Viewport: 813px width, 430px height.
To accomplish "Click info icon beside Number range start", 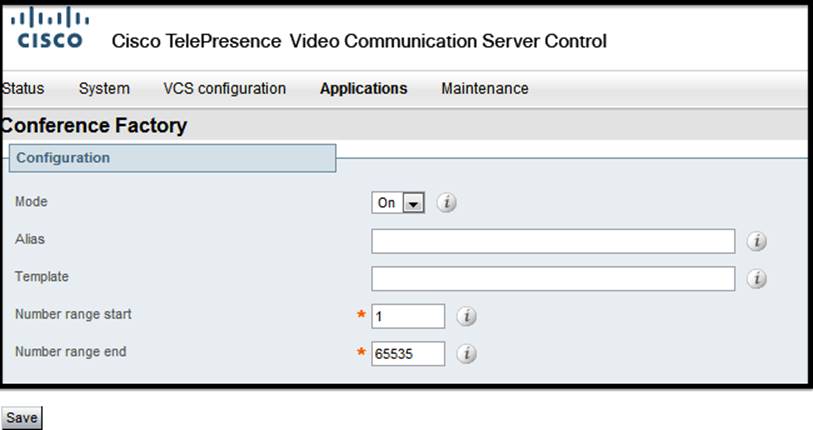I will click(x=466, y=316).
